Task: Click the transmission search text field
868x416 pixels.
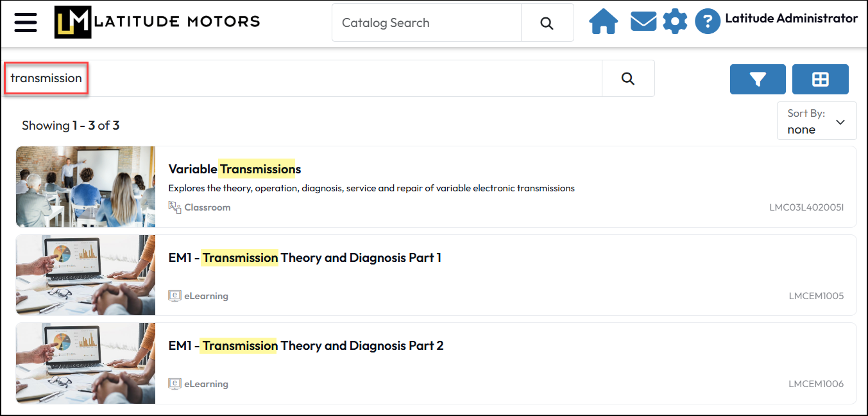Action: [303, 78]
